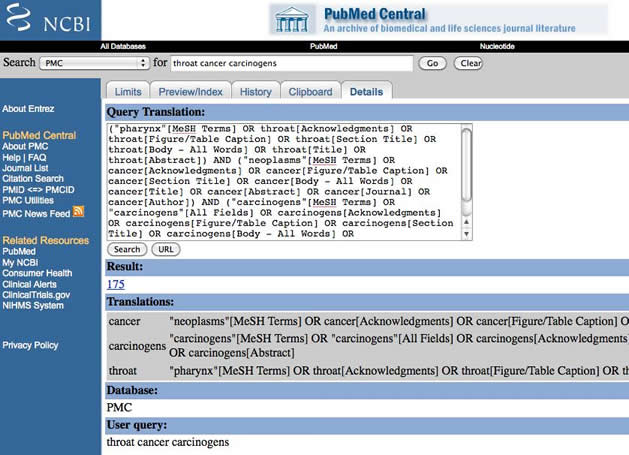Click the scroll up arrow of query box

point(466,222)
